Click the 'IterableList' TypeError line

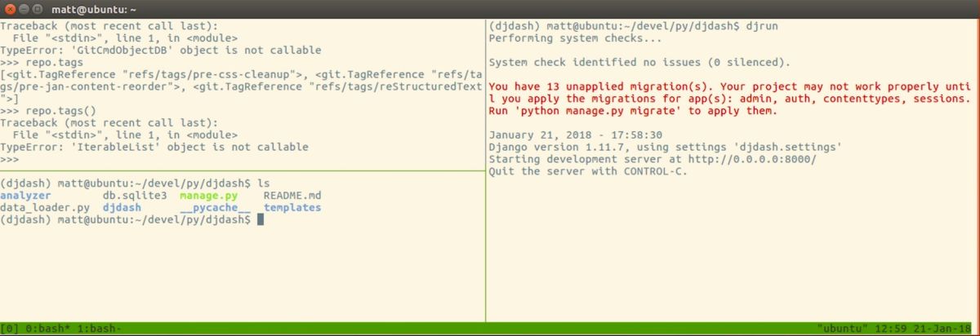pyautogui.click(x=154, y=147)
